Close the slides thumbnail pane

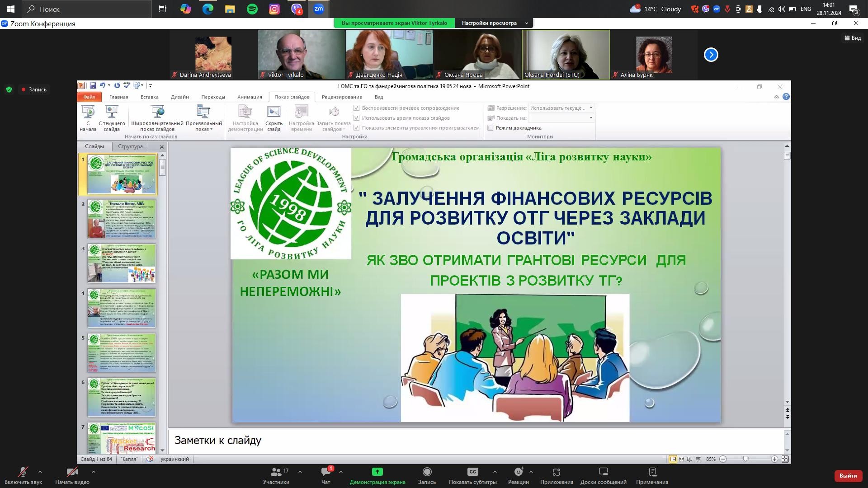pos(162,147)
